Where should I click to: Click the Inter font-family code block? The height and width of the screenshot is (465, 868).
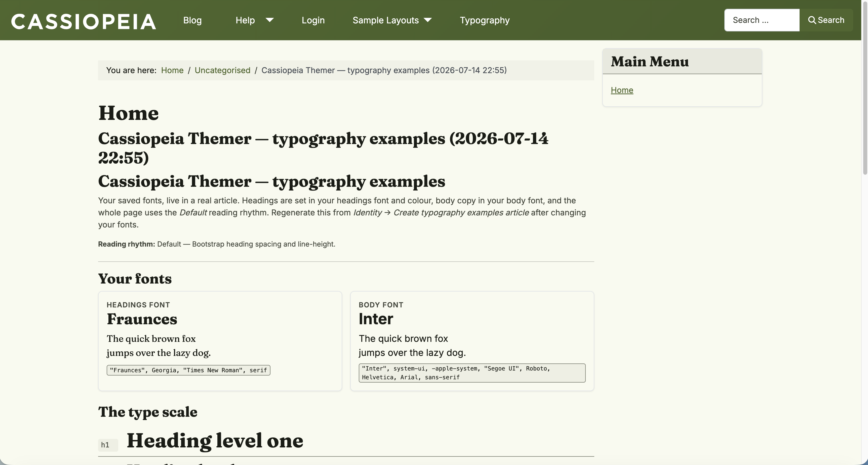472,373
